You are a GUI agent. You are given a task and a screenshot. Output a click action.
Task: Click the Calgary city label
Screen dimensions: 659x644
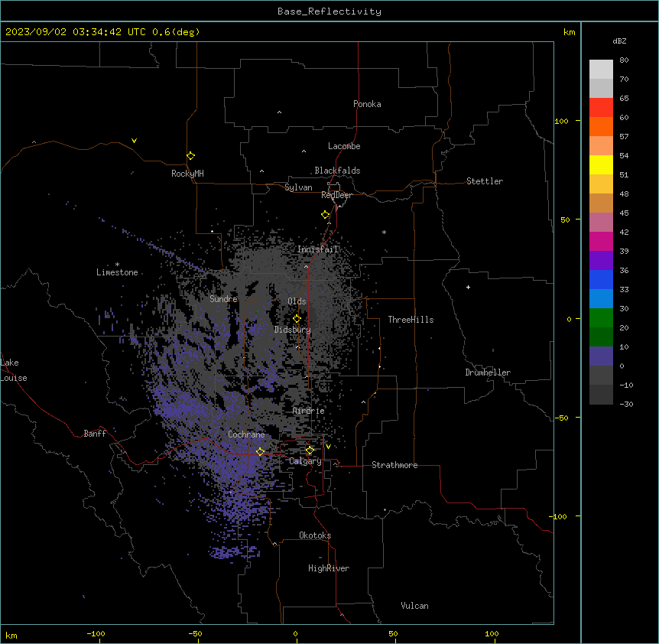coord(305,461)
